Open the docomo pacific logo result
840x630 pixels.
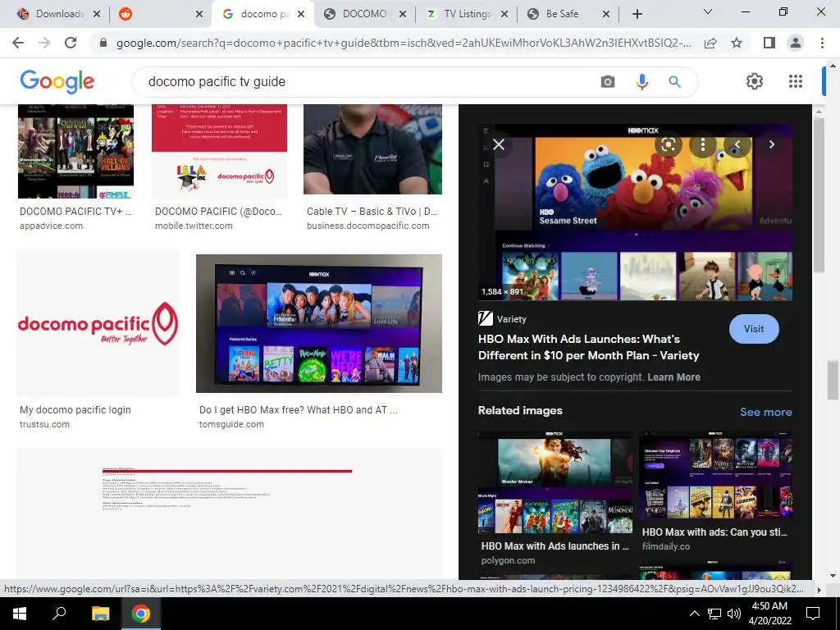tap(98, 323)
